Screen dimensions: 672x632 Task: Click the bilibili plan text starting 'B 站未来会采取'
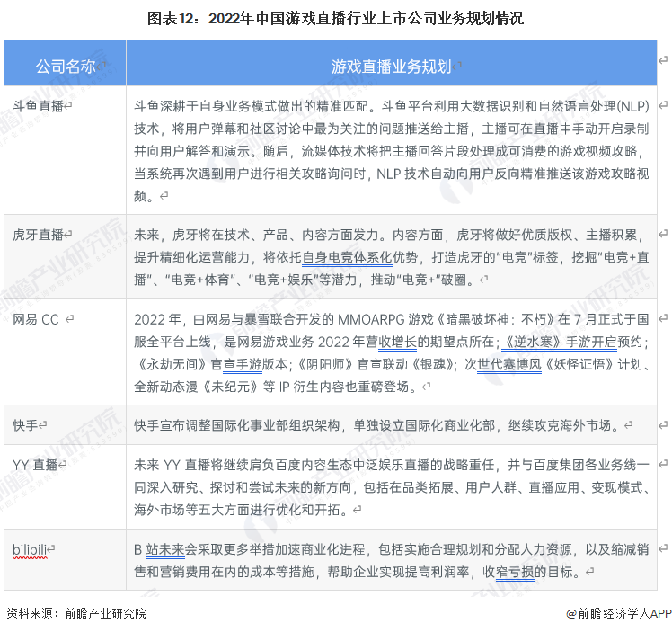click(x=392, y=560)
